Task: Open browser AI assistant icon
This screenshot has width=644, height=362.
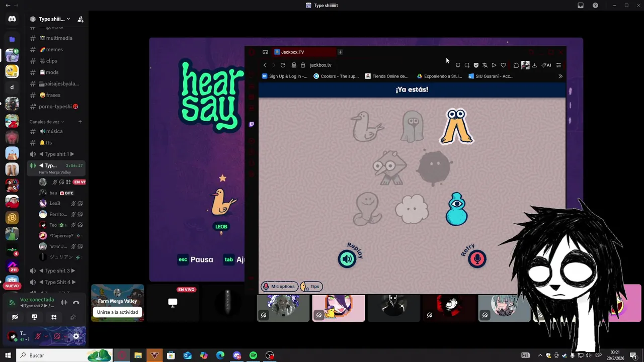Action: 546,65
